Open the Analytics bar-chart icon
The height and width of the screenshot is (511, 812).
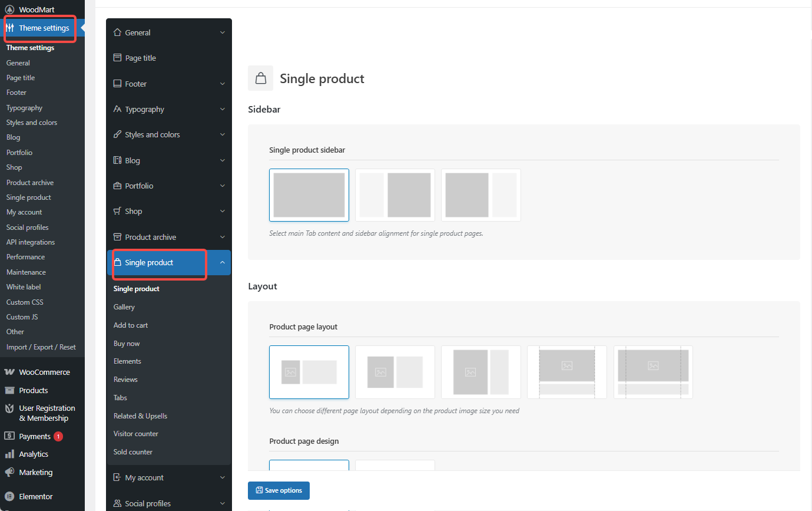point(9,453)
